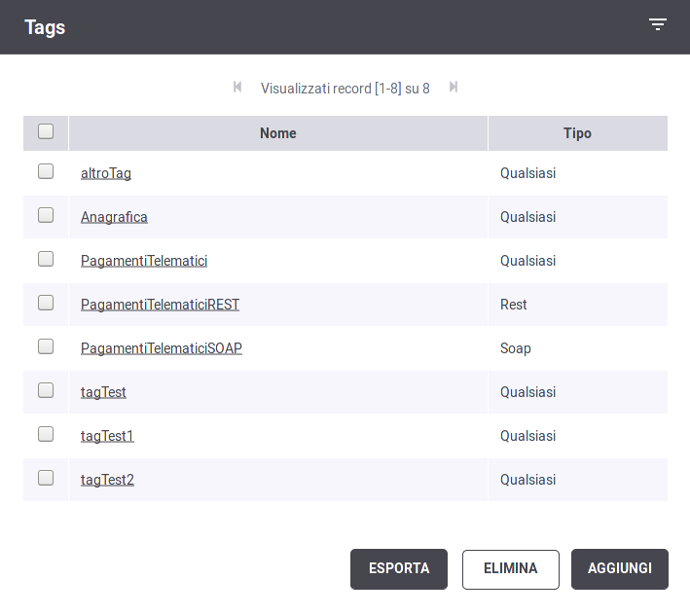Click the Tipo column header
Viewport: 690px width, 616px height.
click(578, 133)
